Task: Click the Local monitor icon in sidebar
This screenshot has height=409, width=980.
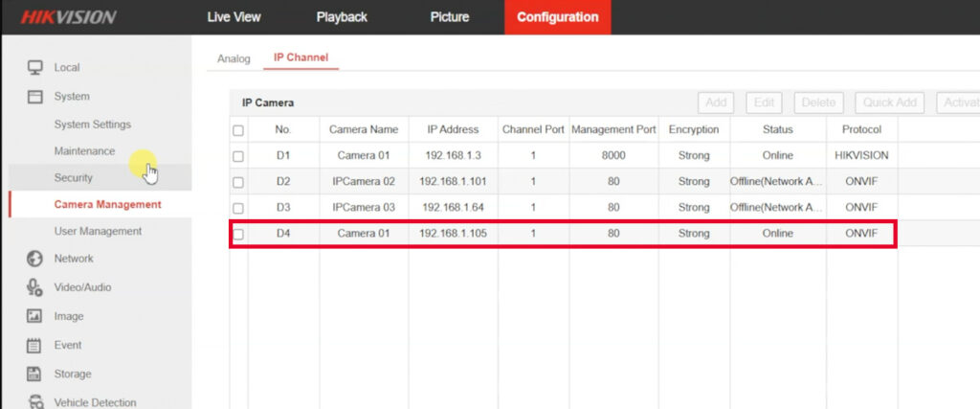Action: [35, 67]
